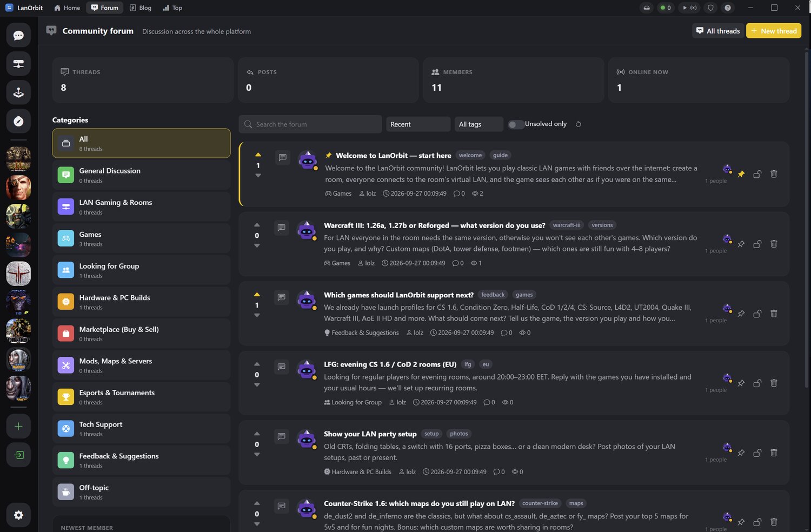Open the first game thumbnail in left sidebar
The image size is (811, 532).
pyautogui.click(x=18, y=159)
